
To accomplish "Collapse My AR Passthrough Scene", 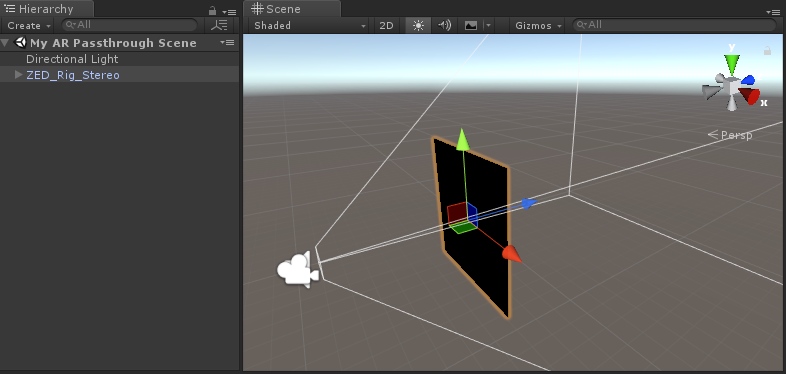I will 5,43.
